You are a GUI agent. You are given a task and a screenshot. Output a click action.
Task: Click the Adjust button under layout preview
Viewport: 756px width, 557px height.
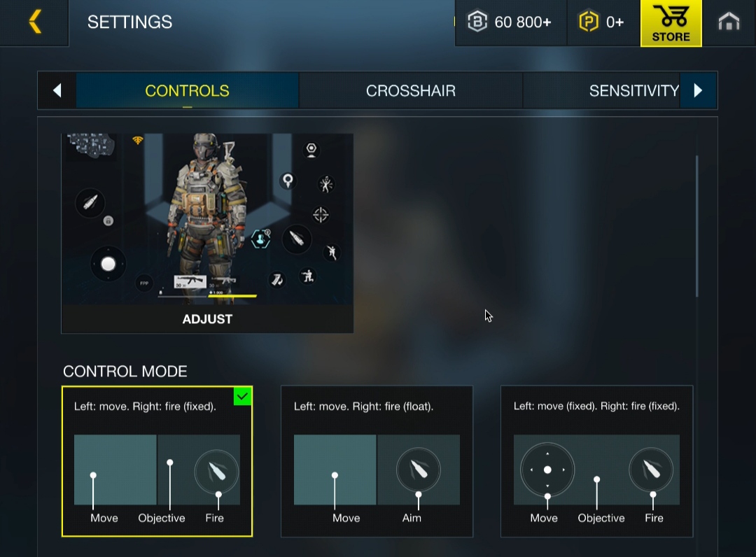point(207,319)
